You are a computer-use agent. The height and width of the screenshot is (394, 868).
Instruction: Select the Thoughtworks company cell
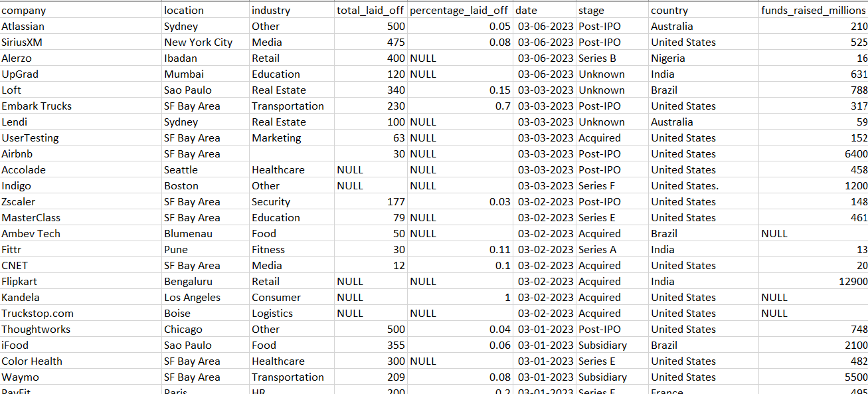tap(81, 329)
